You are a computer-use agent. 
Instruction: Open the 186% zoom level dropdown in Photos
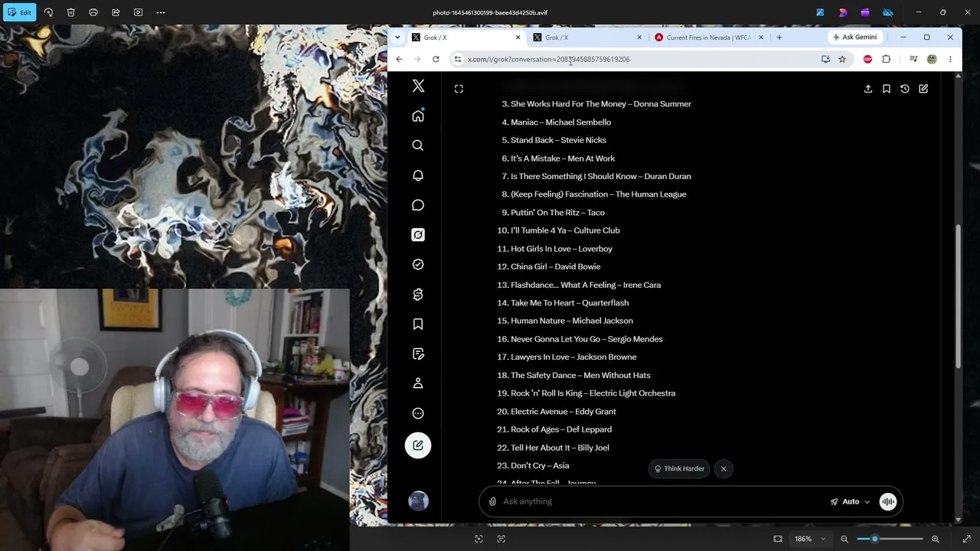(809, 539)
